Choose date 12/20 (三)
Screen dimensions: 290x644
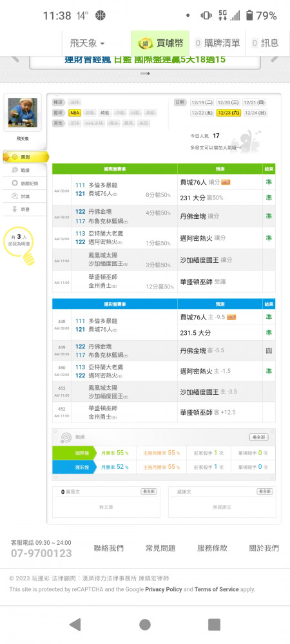(x=228, y=102)
